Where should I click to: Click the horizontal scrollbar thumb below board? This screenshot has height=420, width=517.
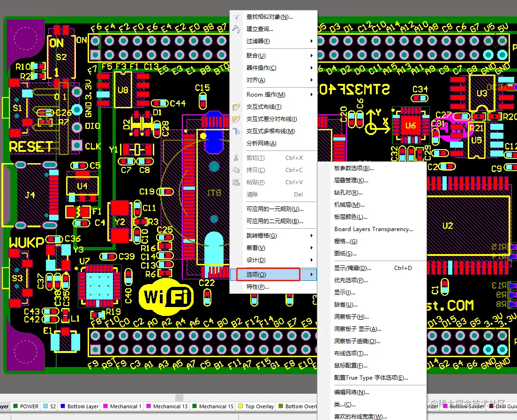coord(179,397)
